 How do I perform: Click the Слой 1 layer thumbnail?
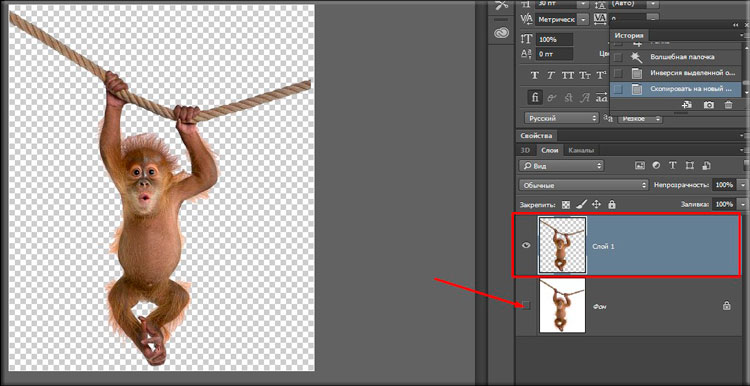[562, 245]
